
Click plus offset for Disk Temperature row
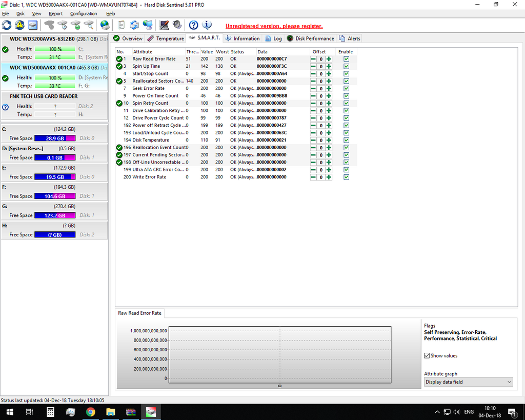[x=329, y=140]
